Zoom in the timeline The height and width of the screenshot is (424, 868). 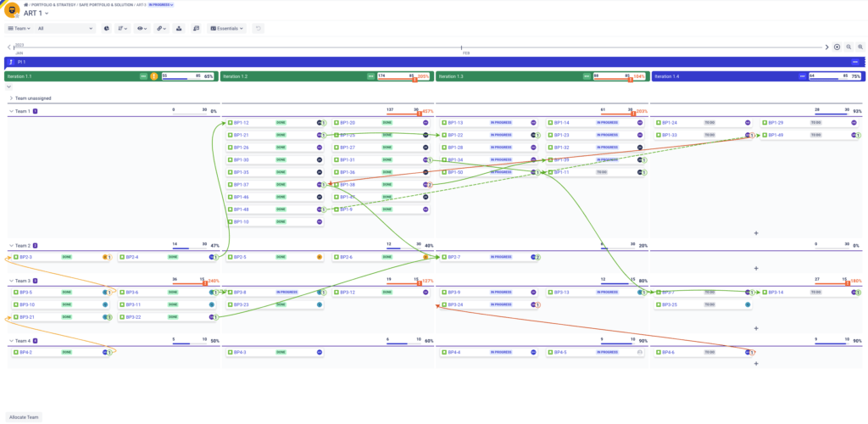(860, 47)
